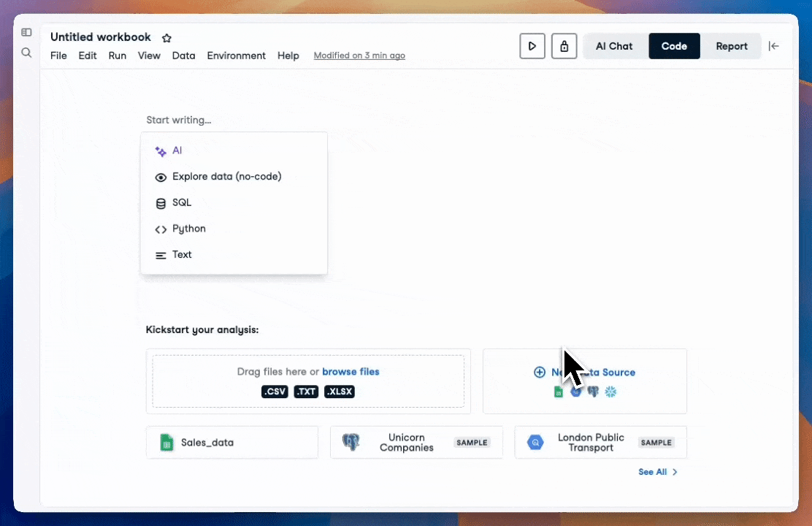Screen dimensions: 812x526
Task: Click the Google Sheets icon under Data Source
Action: [558, 392]
